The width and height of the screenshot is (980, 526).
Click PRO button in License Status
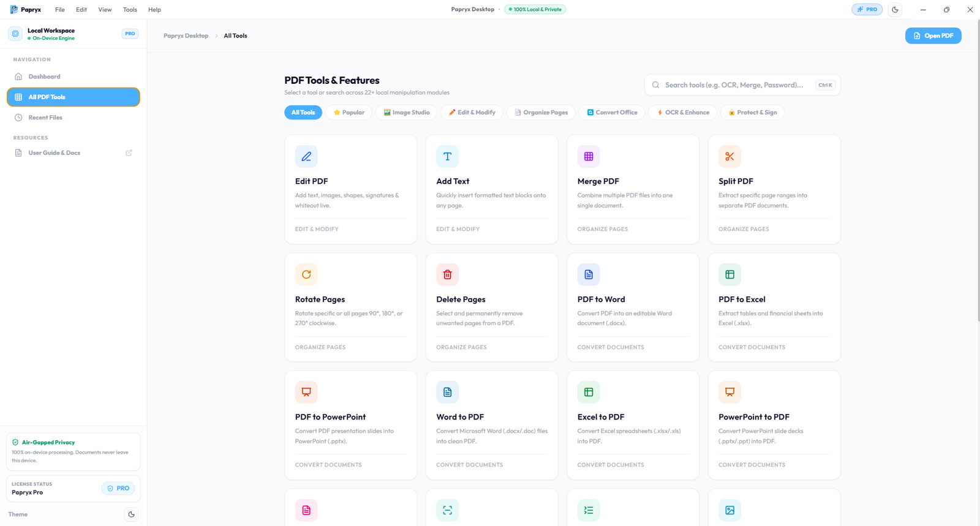[x=118, y=489]
